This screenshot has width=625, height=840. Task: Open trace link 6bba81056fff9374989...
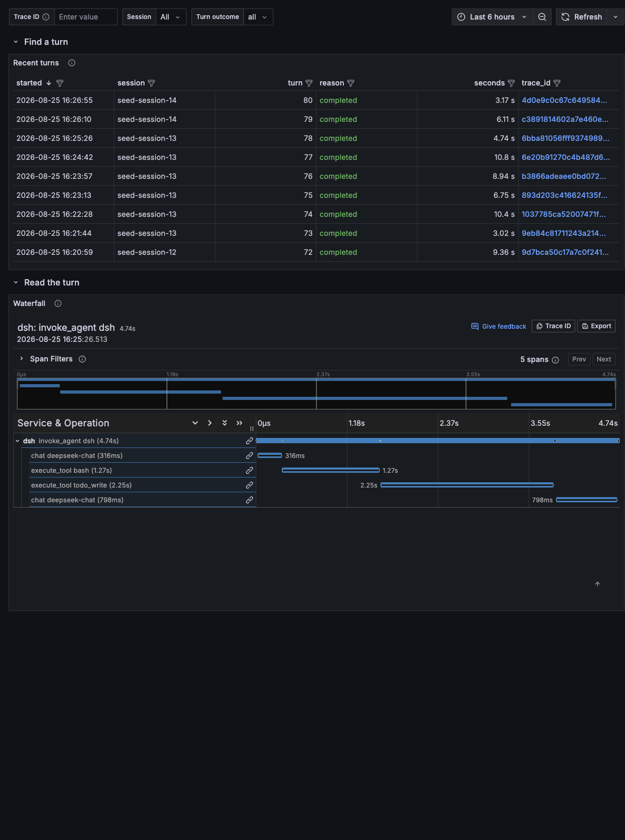click(565, 138)
